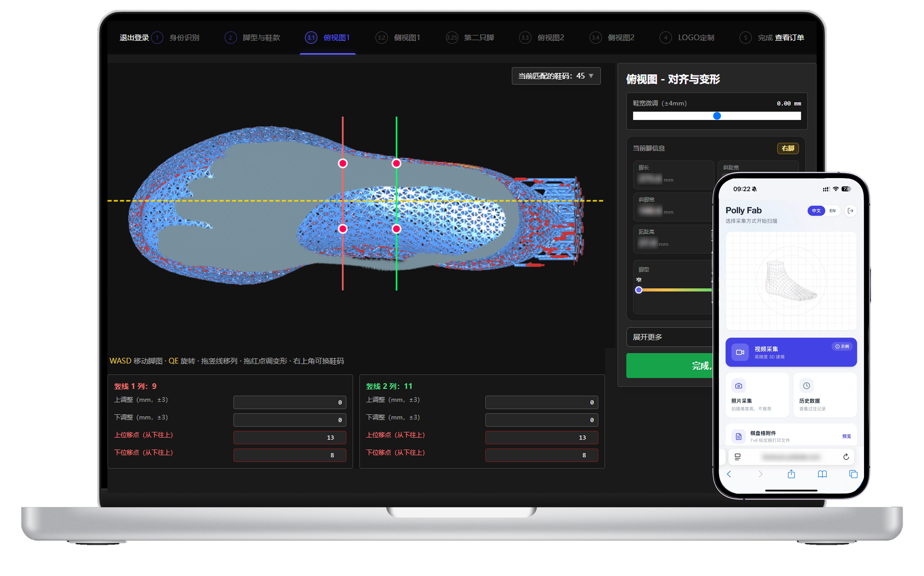Tap the bookmarks icon in phone browser toolbar

822,474
